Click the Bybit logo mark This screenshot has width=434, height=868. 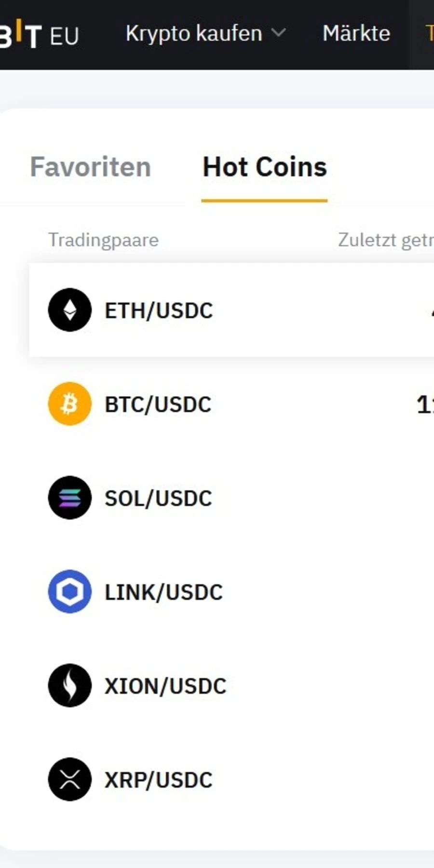click(22, 34)
